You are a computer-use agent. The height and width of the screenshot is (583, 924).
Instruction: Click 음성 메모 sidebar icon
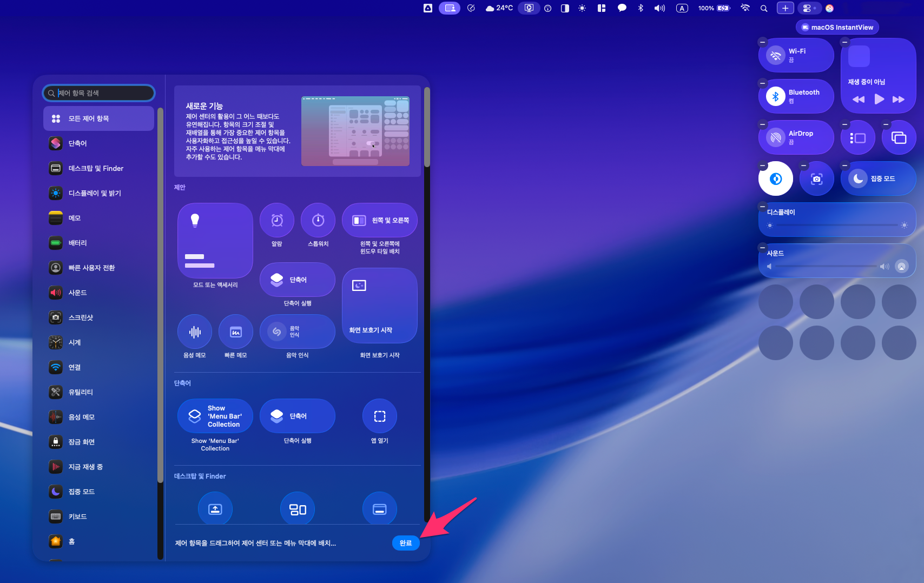pos(56,417)
